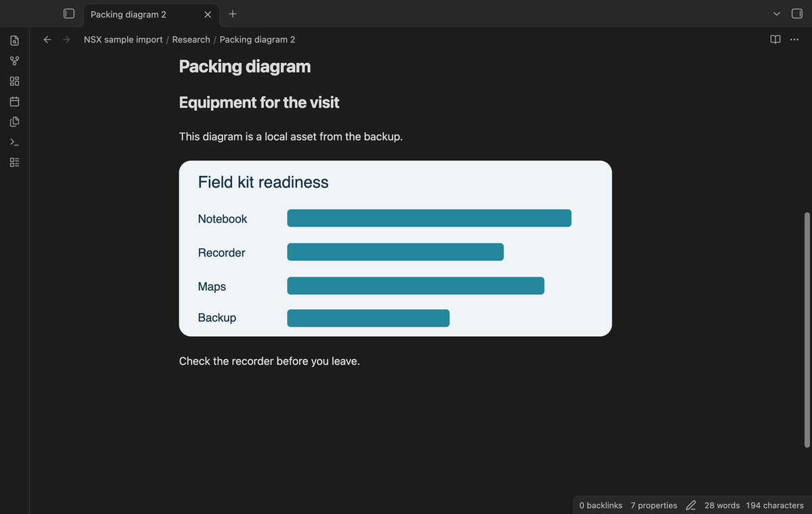The image size is (812, 514).
Task: Open the more options ellipsis menu
Action: point(794,39)
